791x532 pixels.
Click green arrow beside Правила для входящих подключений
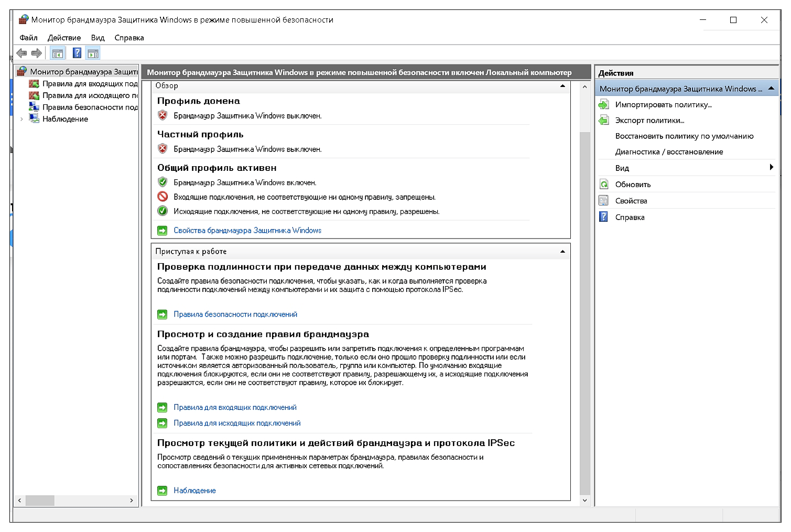[162, 407]
